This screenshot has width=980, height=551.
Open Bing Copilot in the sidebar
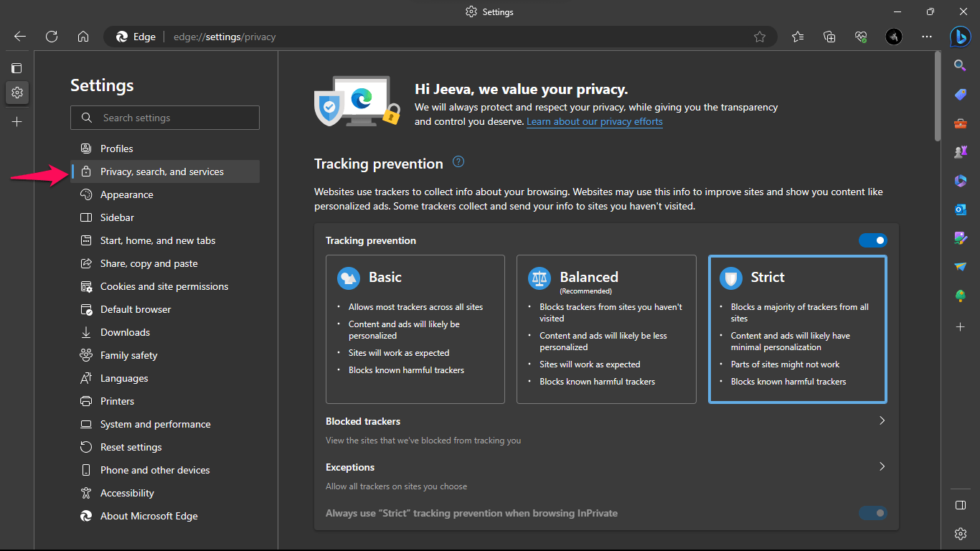coord(960,37)
